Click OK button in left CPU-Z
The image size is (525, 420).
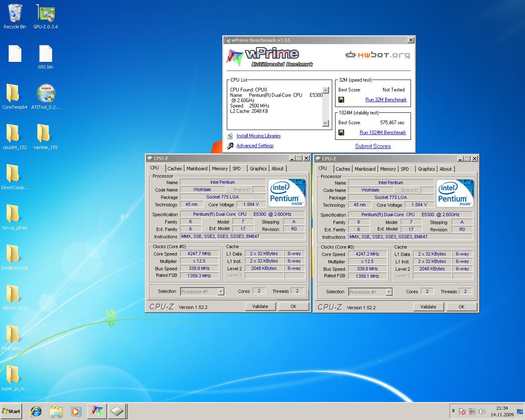click(293, 306)
